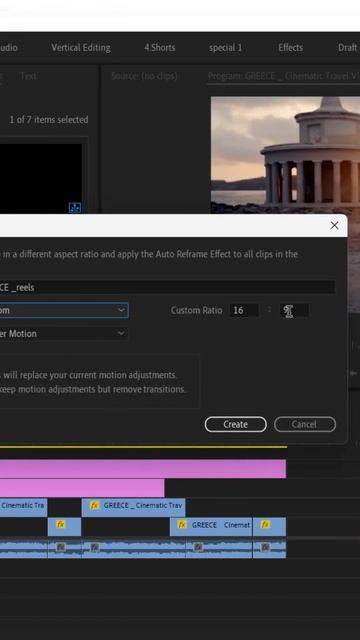Viewport: 360px width, 640px height.
Task: Click the yellow render bar above timeline
Action: tap(143, 447)
